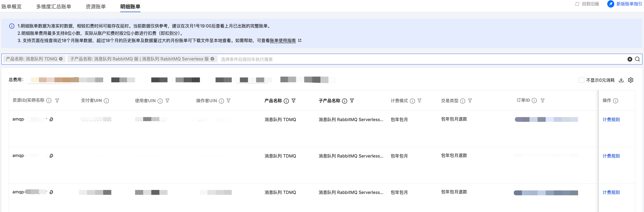Filter the 操作者UIN column
The height and width of the screenshot is (212, 644).
pos(229,101)
